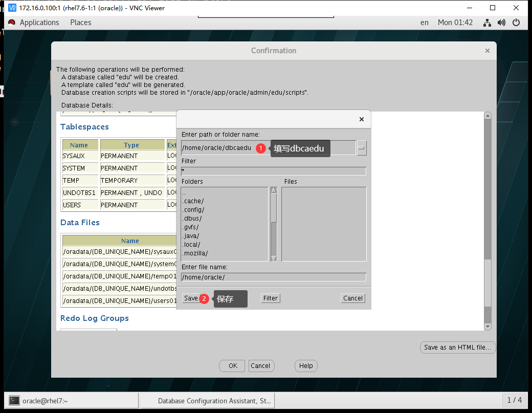Cancel the file chooser dialog
532x413 pixels.
pyautogui.click(x=353, y=298)
